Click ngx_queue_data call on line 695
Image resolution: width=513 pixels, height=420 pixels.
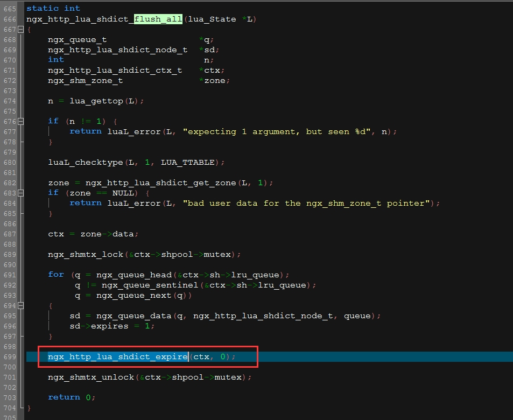(134, 316)
